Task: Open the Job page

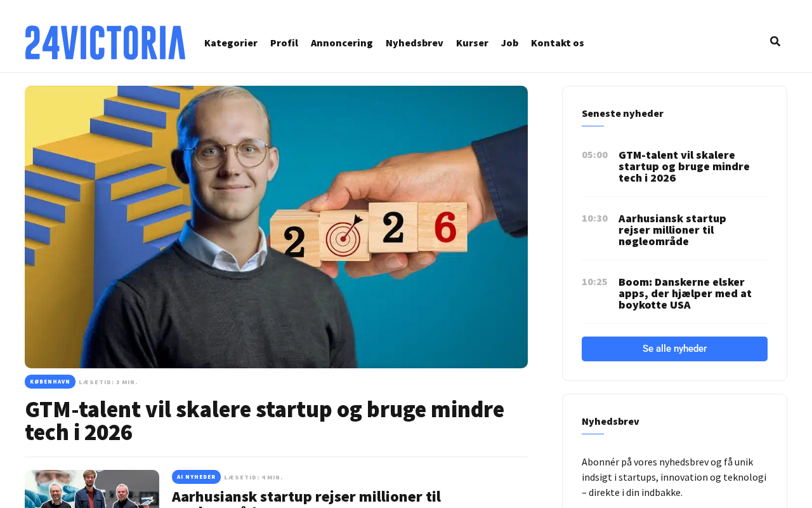Action: pyautogui.click(x=509, y=43)
